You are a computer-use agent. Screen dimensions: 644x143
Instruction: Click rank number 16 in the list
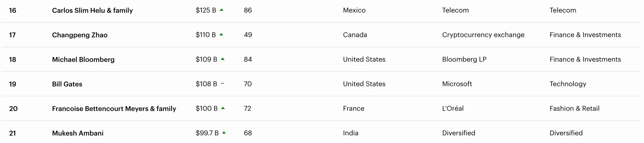13,10
